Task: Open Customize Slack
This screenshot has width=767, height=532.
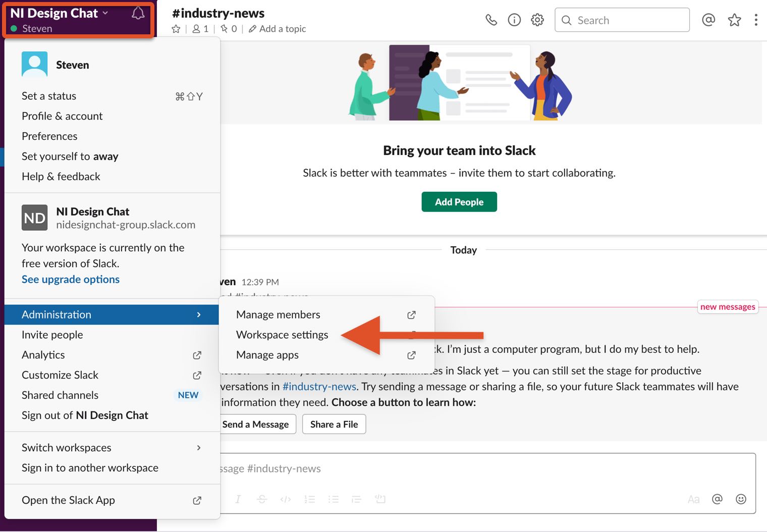Action: (x=112, y=375)
